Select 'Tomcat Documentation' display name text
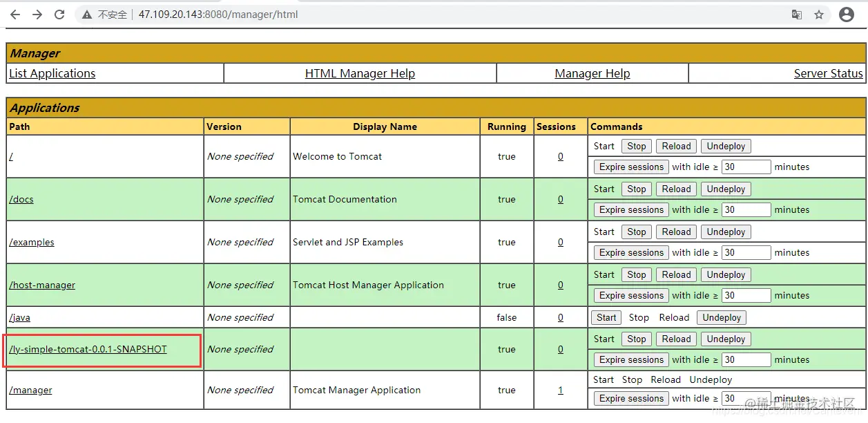868x423 pixels. (345, 199)
